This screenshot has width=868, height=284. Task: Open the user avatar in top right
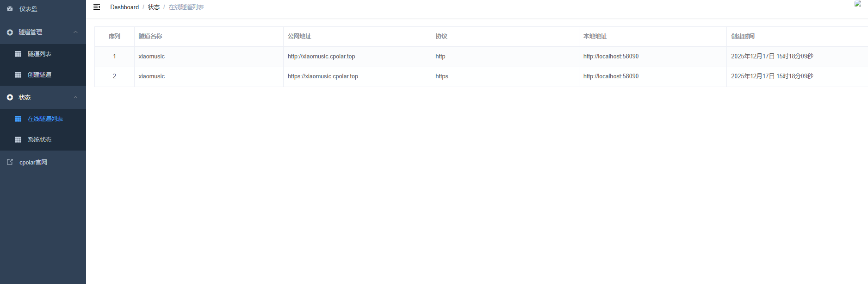(x=857, y=4)
